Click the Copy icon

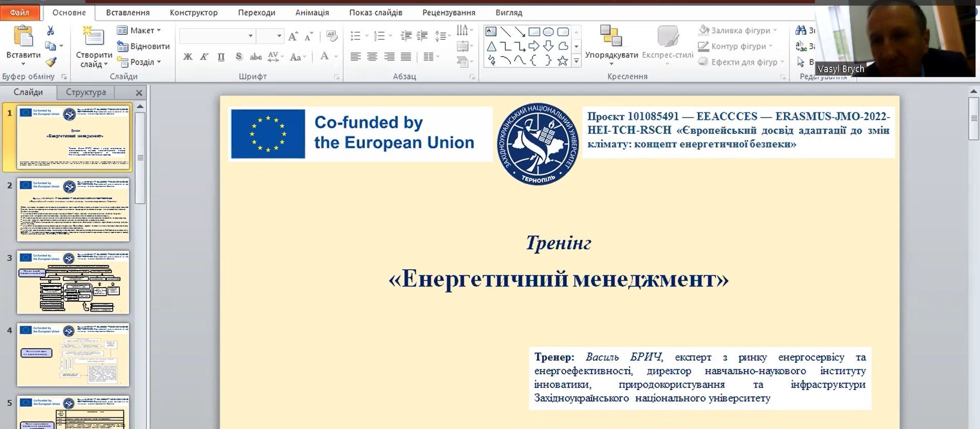(x=50, y=46)
